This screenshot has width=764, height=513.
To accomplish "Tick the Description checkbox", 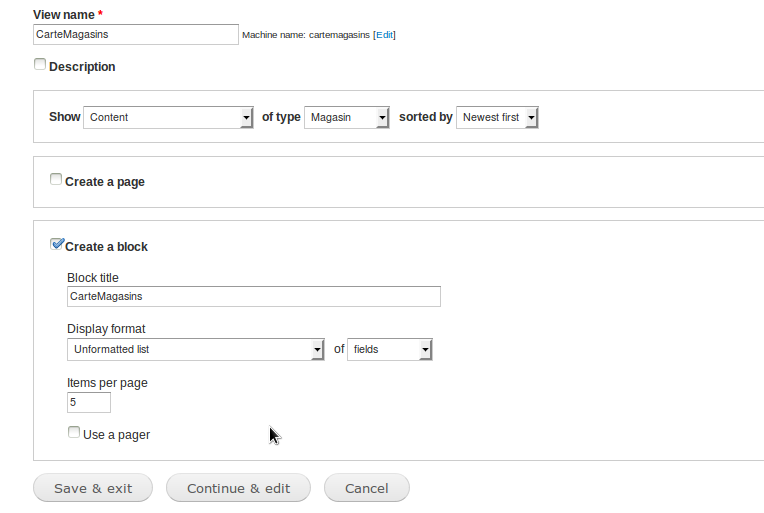I will pyautogui.click(x=40, y=64).
